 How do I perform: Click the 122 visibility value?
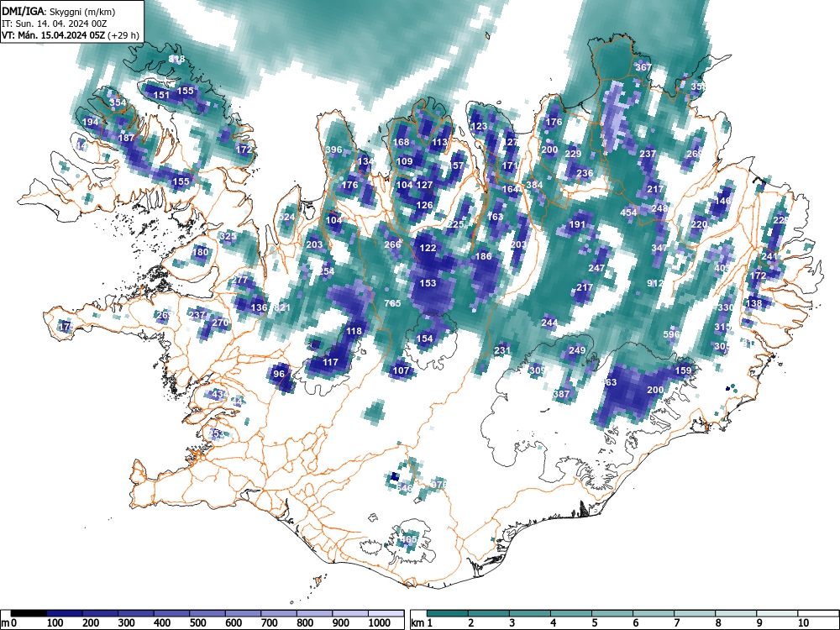pyautogui.click(x=428, y=248)
